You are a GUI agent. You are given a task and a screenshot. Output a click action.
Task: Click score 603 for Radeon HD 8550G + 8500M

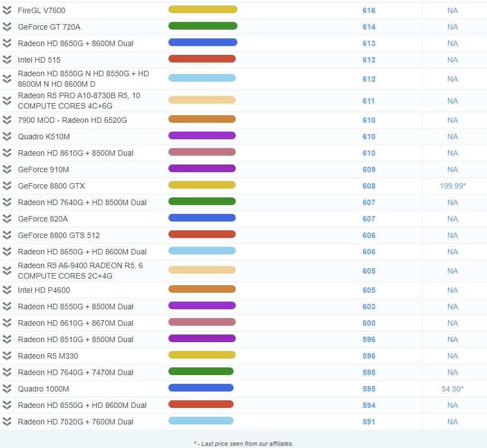[x=369, y=307]
